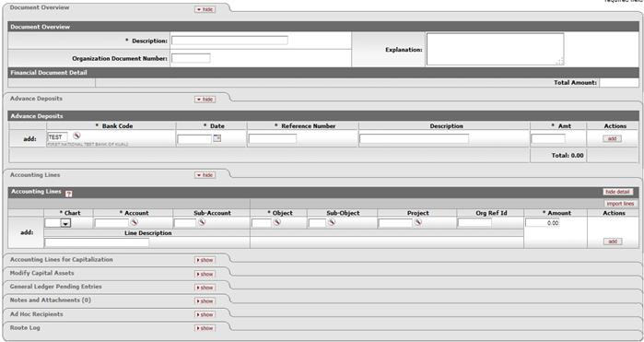This screenshot has width=644, height=342.
Task: Open the Chart dropdown list
Action: (x=66, y=223)
